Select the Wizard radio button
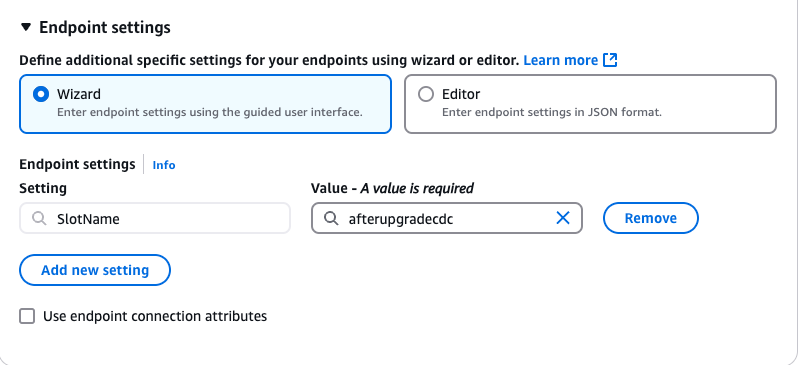This screenshot has width=808, height=366. 41,94
